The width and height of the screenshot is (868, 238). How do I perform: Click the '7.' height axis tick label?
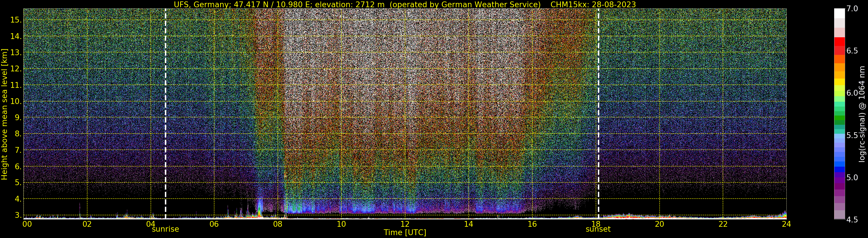[18, 150]
